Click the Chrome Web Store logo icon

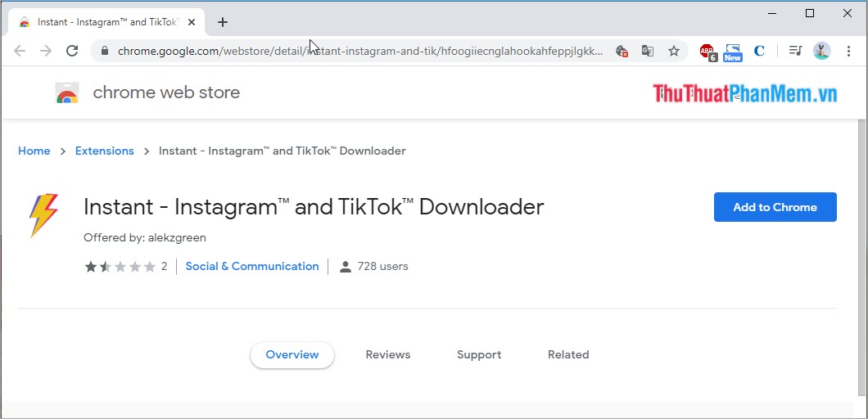point(67,93)
